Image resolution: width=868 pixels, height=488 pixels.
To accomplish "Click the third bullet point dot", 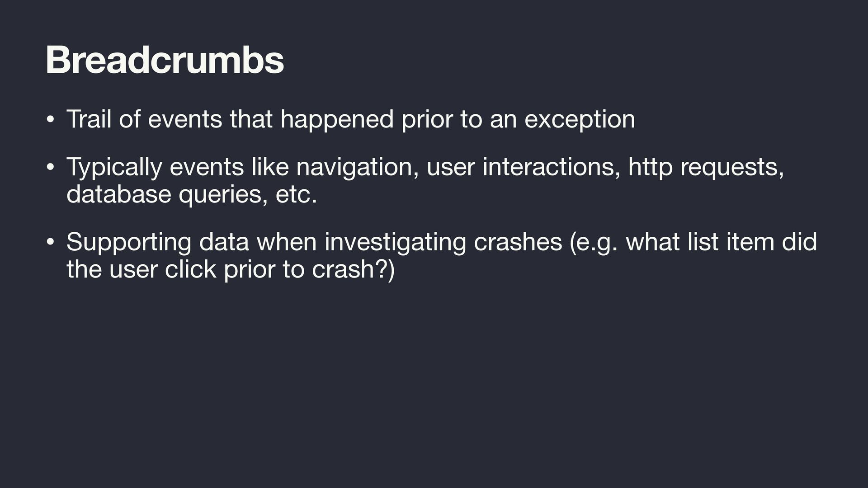I will point(50,243).
